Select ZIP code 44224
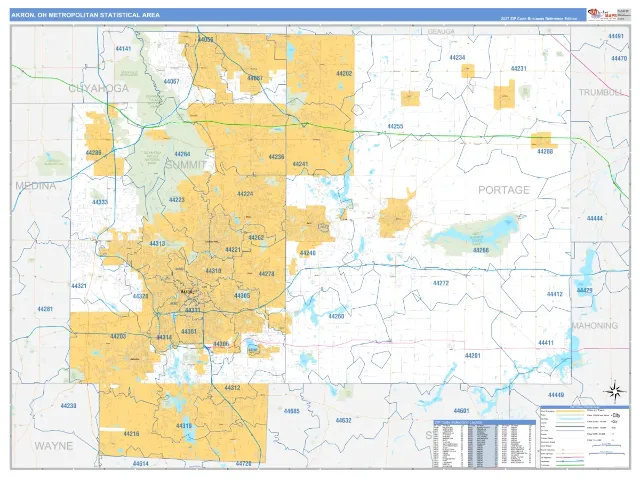The image size is (640, 480). (245, 194)
